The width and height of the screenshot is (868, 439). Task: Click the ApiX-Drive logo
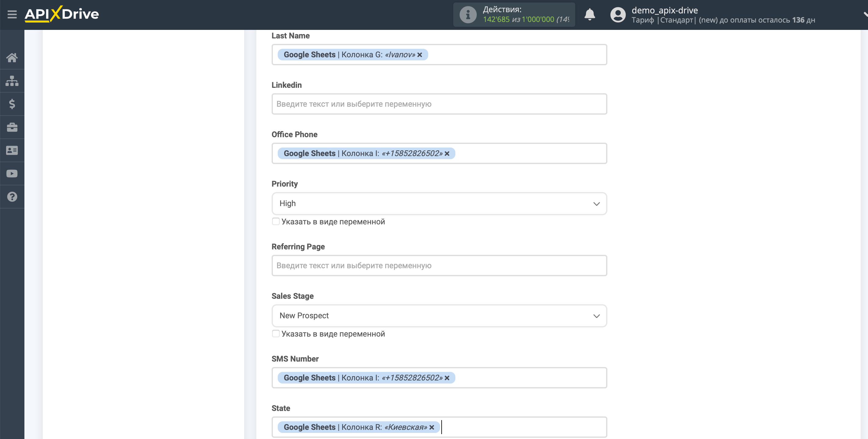(x=62, y=14)
